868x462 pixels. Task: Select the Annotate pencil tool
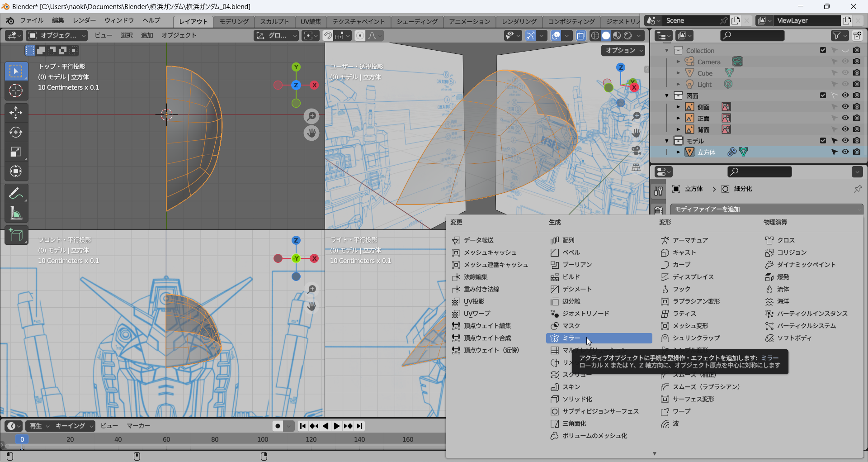click(x=16, y=194)
